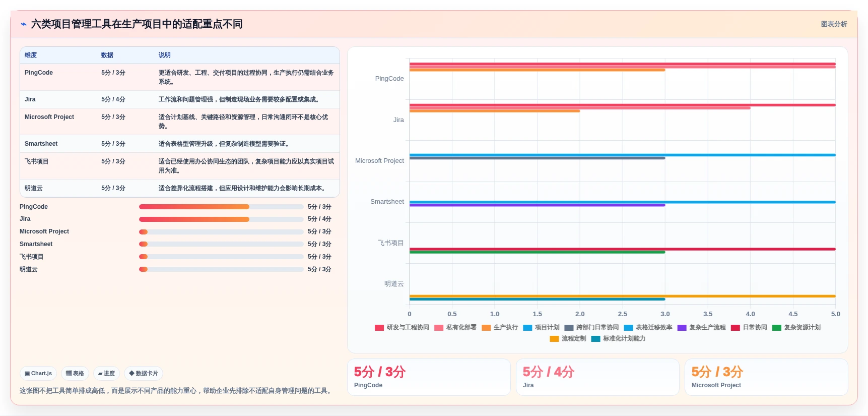Click the purple bar in the Smartsheet group

(x=537, y=205)
